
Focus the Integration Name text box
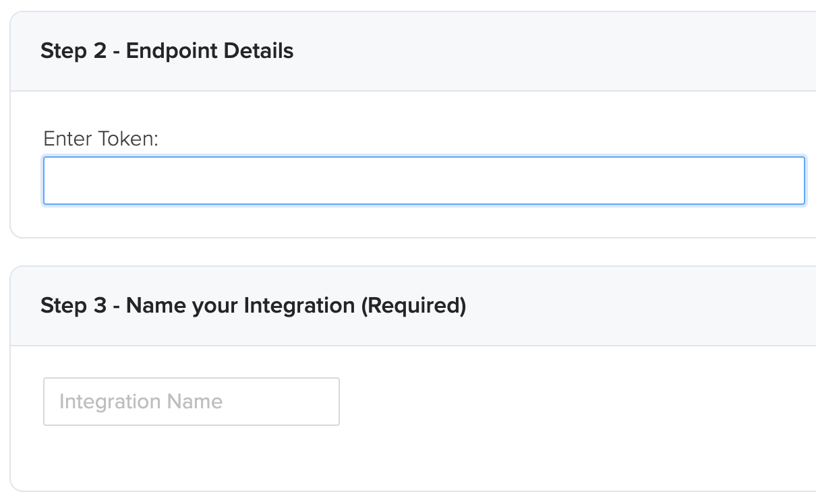[191, 402]
